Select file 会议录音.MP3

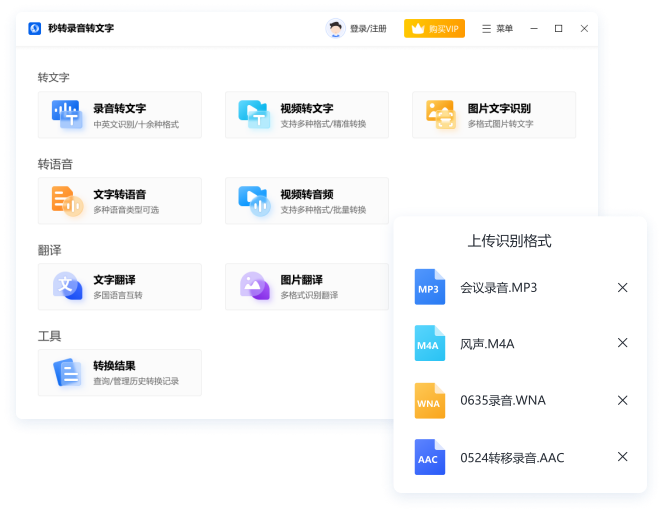point(499,288)
